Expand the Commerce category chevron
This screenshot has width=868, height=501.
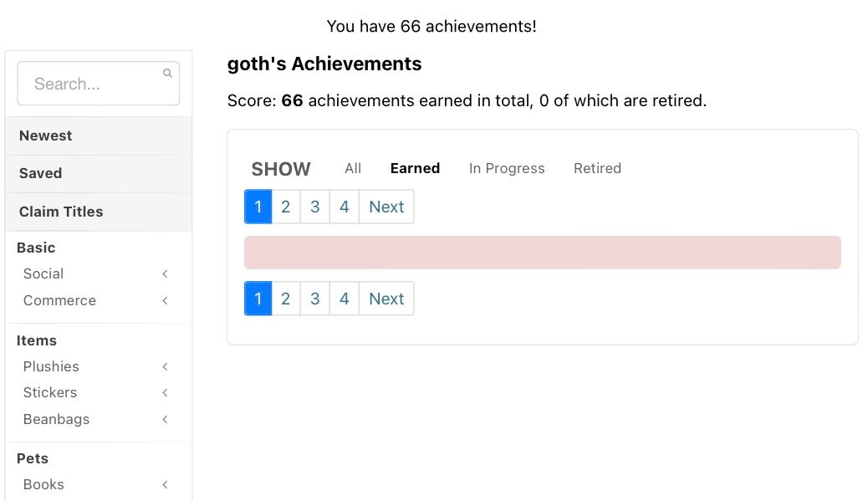coord(166,300)
